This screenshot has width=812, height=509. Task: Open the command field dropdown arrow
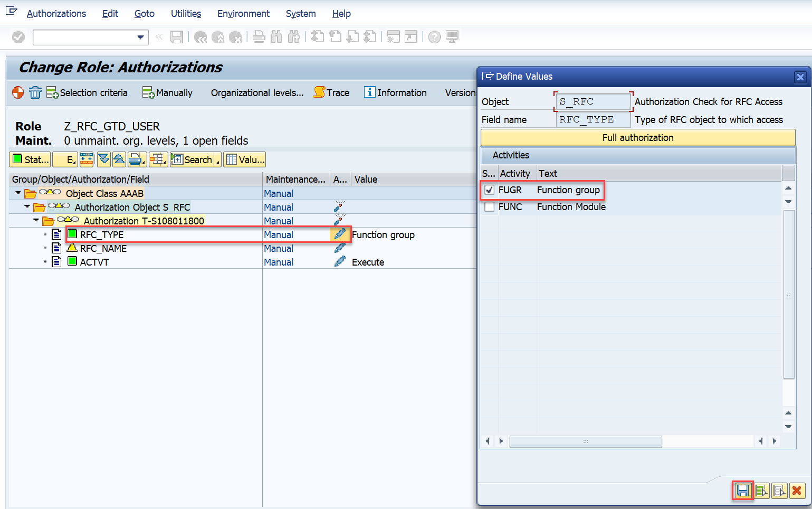tap(140, 37)
